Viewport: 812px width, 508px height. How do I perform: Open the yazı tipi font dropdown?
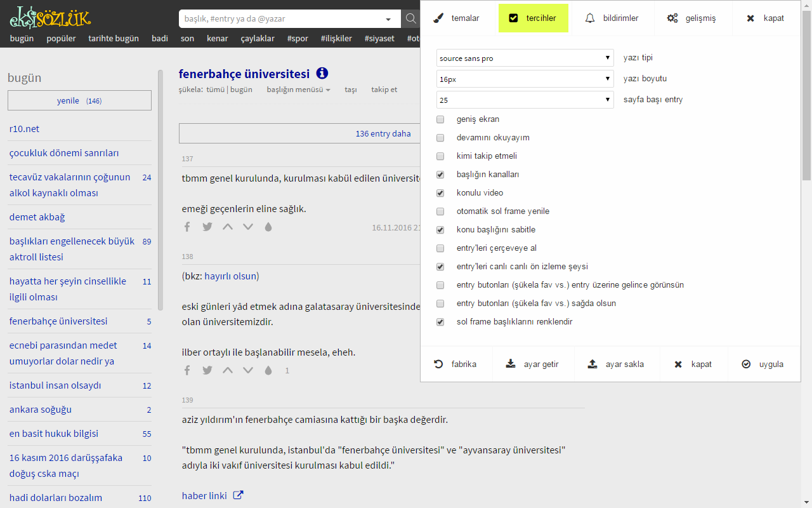[525, 58]
